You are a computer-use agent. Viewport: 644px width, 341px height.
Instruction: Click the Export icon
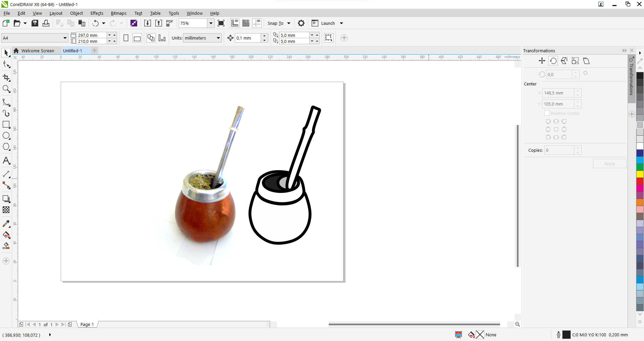(x=158, y=23)
